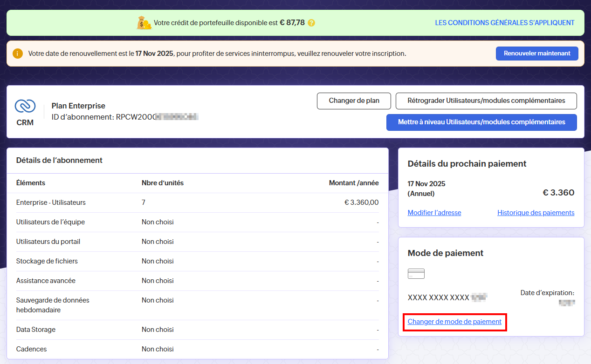Screen dimensions: 591x364
Task: Click the Montant /année column header
Action: pos(353,183)
